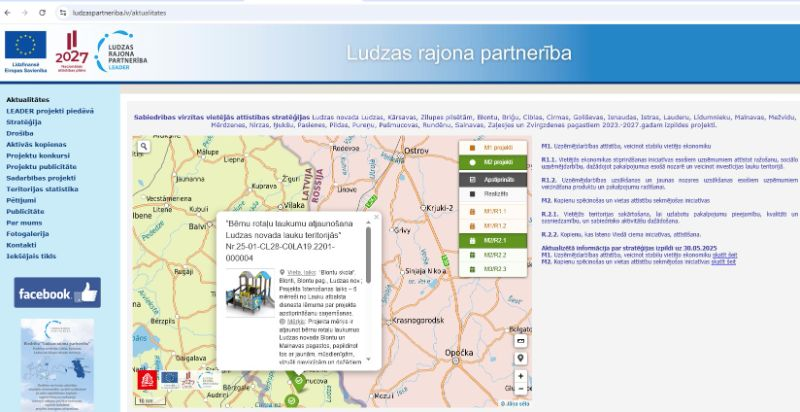Zoom in the map with plus button
The width and height of the screenshot is (800, 412).
point(520,377)
